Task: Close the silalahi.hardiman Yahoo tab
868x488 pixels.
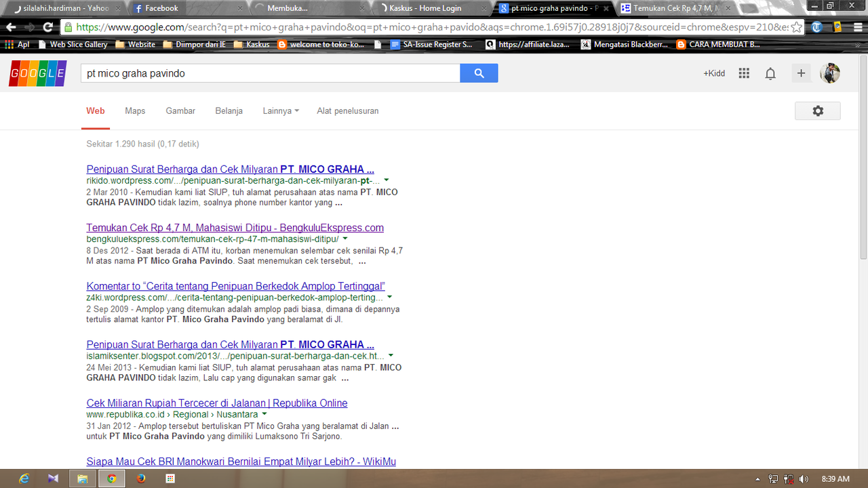Action: (x=119, y=8)
